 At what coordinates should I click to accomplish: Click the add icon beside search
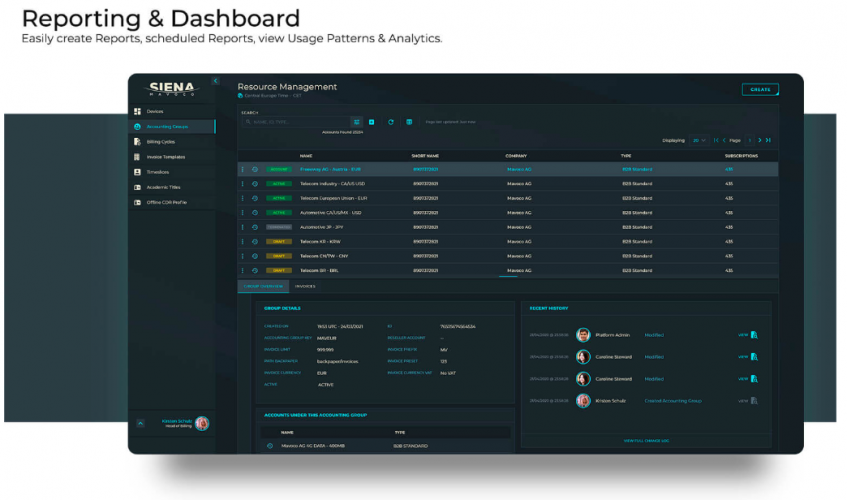pyautogui.click(x=372, y=122)
